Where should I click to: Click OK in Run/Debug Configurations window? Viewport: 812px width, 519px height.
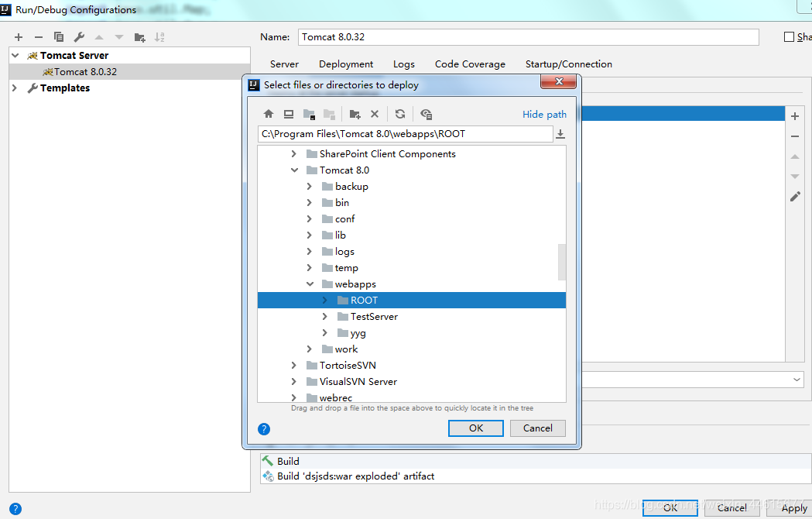tap(670, 508)
